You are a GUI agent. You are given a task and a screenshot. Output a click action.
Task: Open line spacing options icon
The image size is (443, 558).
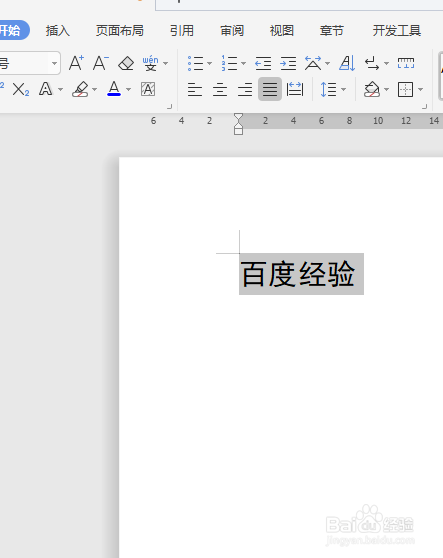(328, 89)
